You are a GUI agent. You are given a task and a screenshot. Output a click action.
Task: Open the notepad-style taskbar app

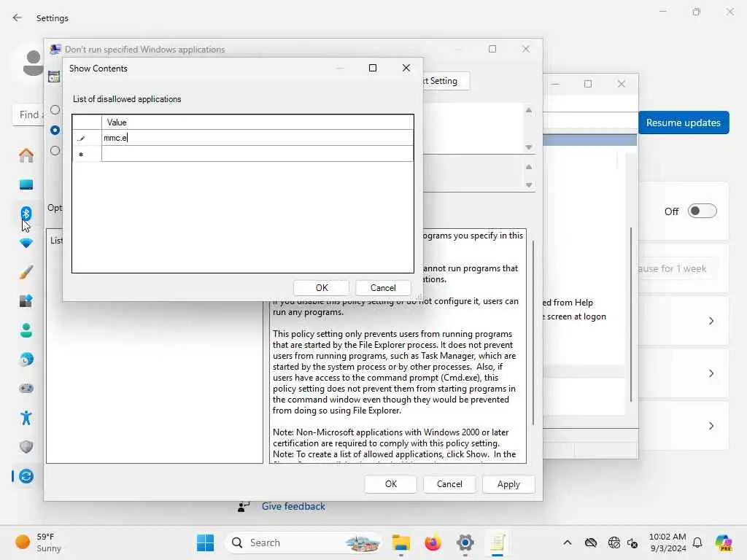coord(498,542)
